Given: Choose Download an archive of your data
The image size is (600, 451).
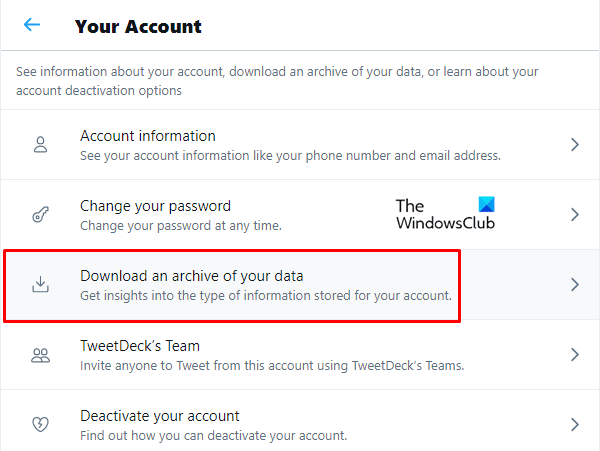Looking at the screenshot, I should (191, 276).
